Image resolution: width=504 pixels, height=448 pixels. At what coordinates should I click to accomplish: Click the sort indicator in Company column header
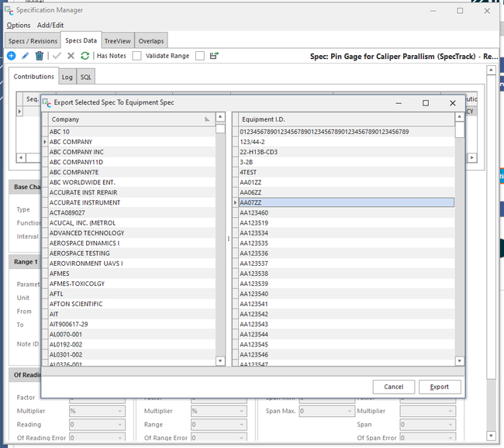coord(207,119)
